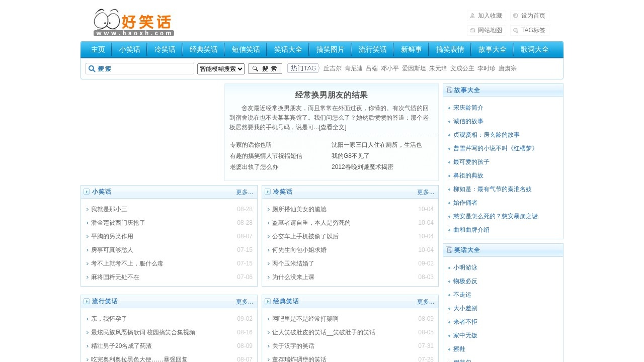
Task: Click the 丘吉尔 hot tag
Action: tap(332, 68)
